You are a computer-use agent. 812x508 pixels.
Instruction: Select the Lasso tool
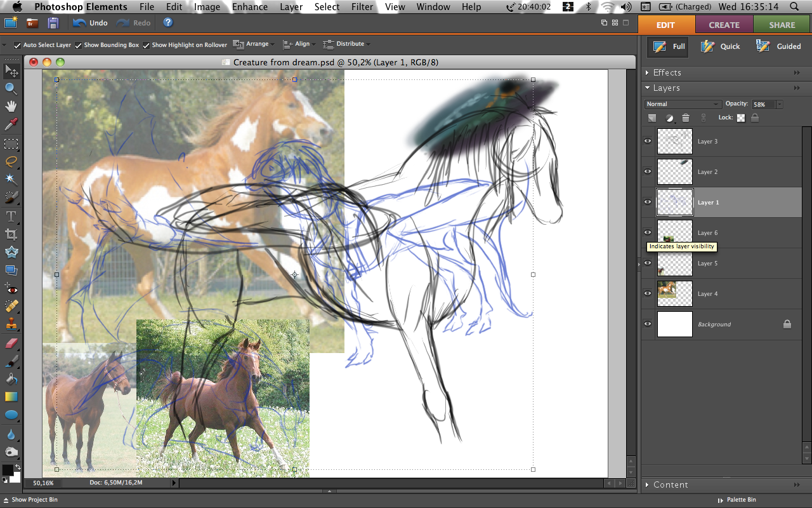tap(11, 161)
